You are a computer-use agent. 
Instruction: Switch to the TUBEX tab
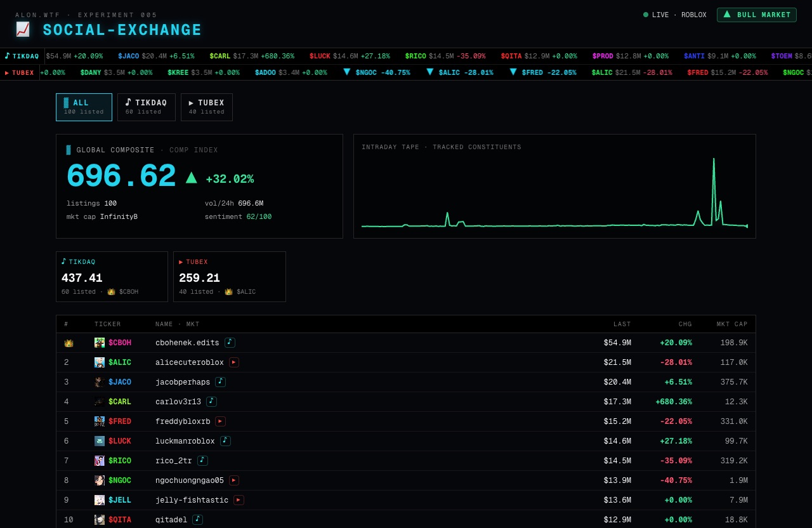click(x=207, y=107)
